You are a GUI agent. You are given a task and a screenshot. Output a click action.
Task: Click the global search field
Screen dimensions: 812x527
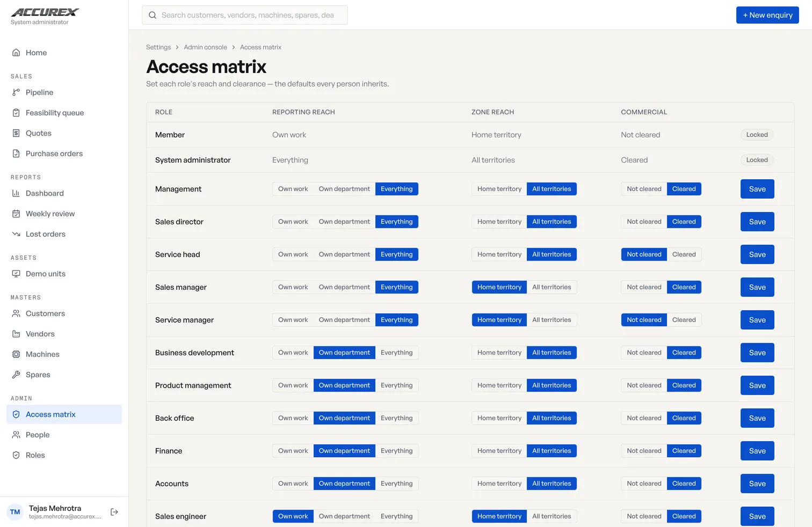pos(245,15)
